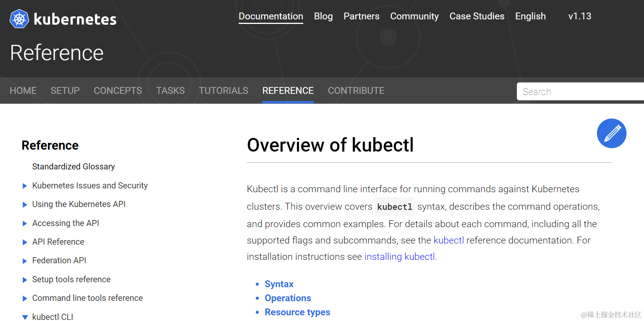The height and width of the screenshot is (321, 644).
Task: Jump to the Resource types section link
Action: coord(297,312)
